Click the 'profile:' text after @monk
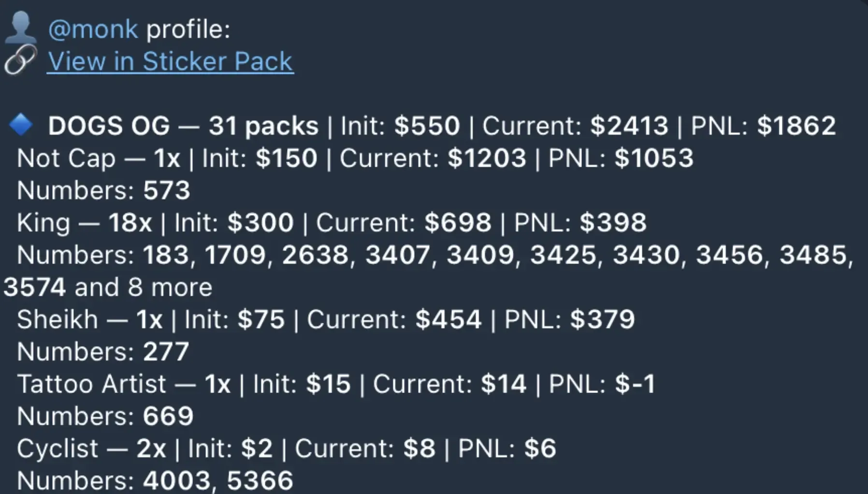The image size is (868, 494). 188,29
